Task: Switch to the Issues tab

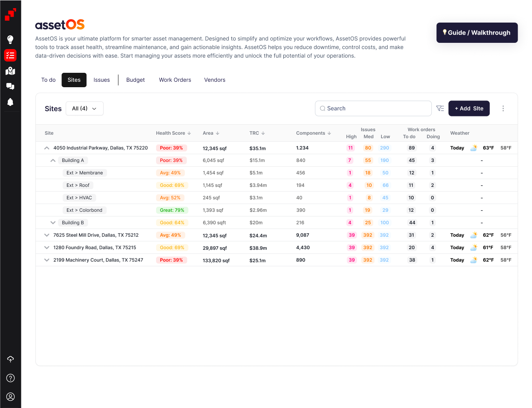Action: (x=102, y=80)
